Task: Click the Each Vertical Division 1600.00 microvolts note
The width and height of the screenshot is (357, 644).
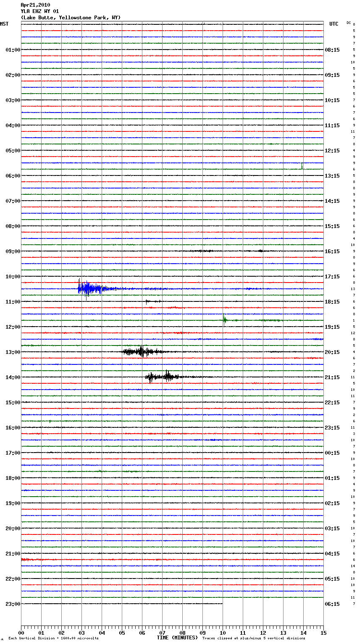Action: click(53, 639)
